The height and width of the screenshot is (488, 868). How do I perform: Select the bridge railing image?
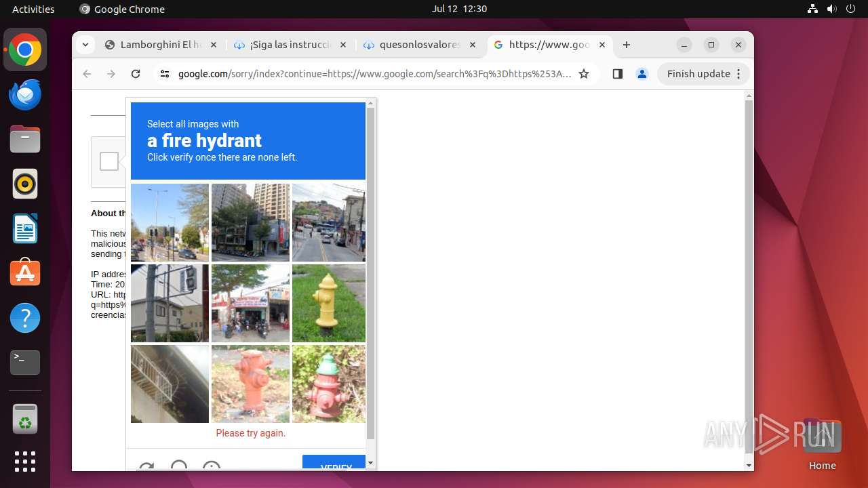coord(170,384)
